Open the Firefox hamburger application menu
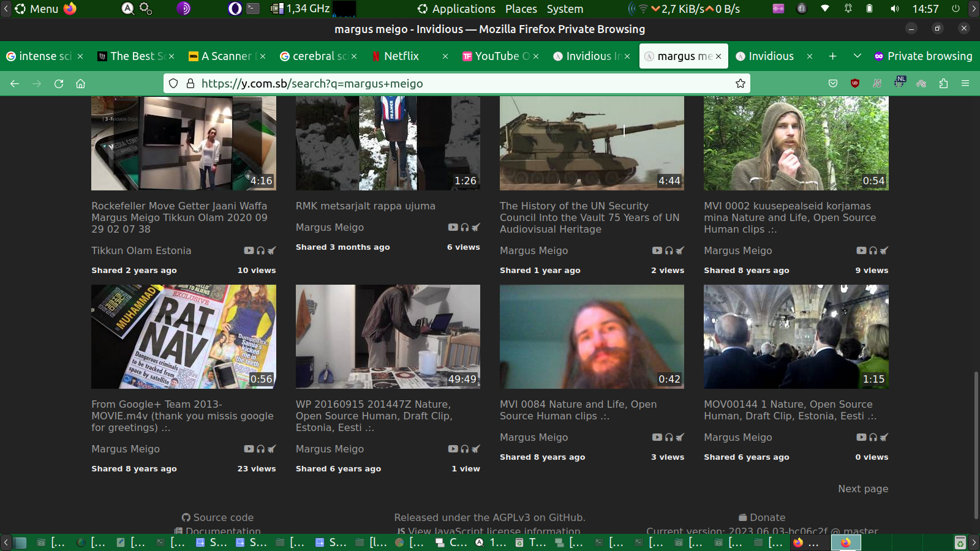The image size is (980, 551). point(965,83)
